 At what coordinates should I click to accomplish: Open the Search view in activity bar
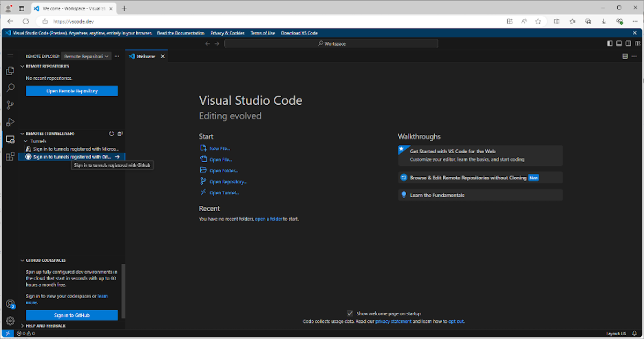[10, 88]
